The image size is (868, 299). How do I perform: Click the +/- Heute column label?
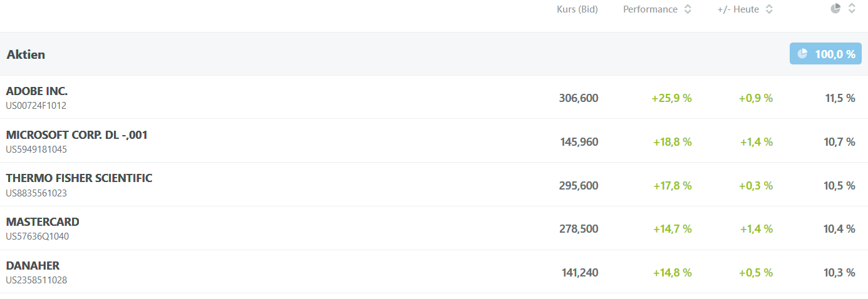[738, 9]
